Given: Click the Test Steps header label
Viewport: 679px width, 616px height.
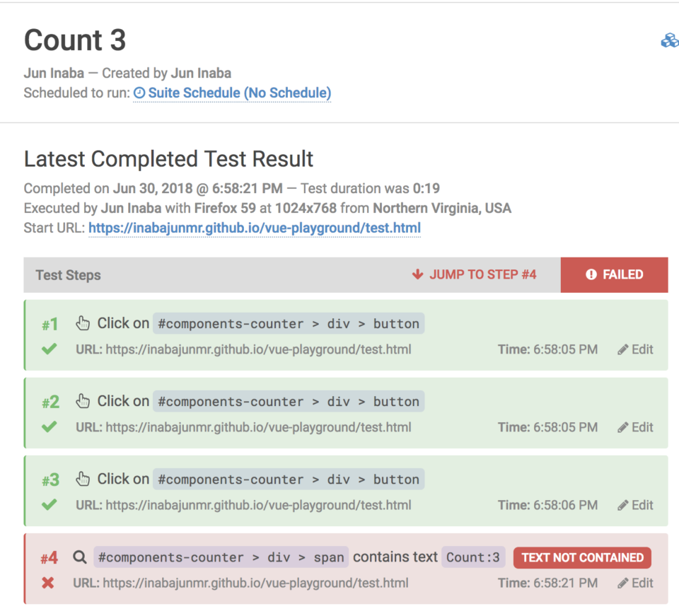Looking at the screenshot, I should (x=68, y=275).
